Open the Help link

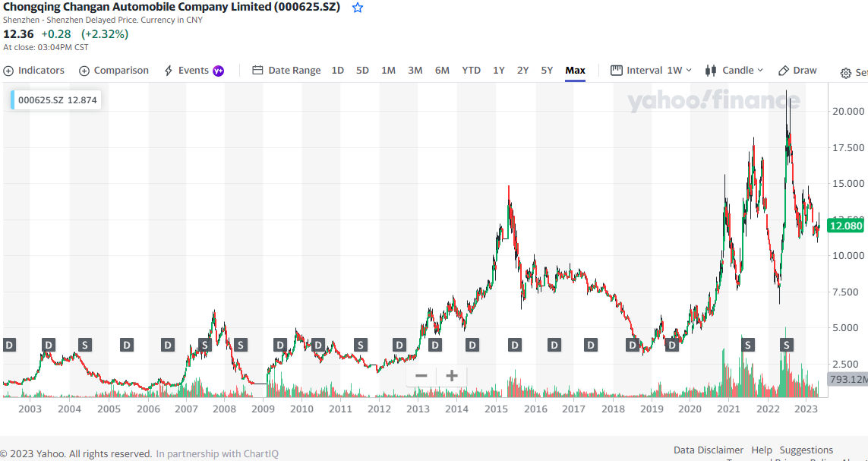click(x=762, y=450)
